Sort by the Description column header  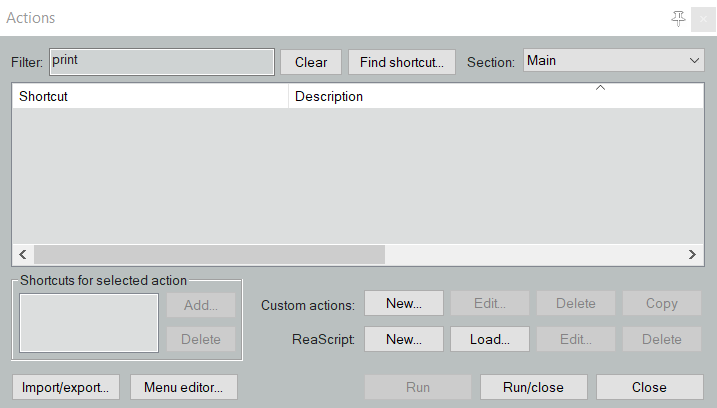[x=440, y=97]
